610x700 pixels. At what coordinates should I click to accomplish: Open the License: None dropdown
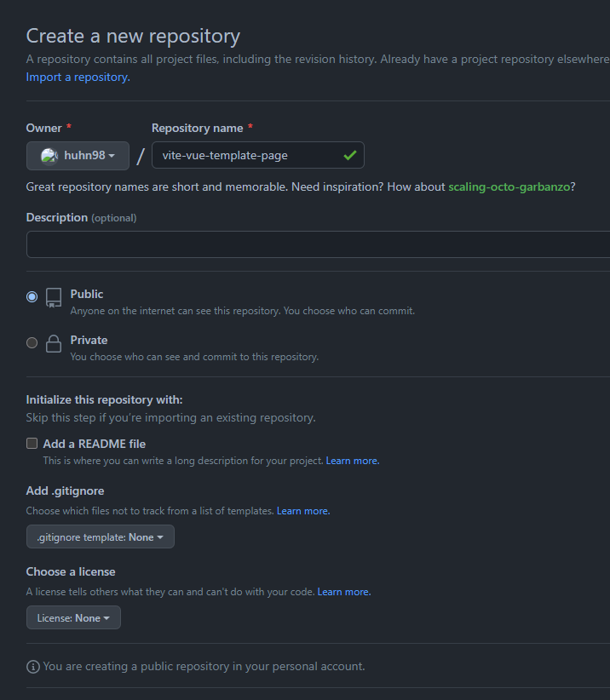pos(73,618)
